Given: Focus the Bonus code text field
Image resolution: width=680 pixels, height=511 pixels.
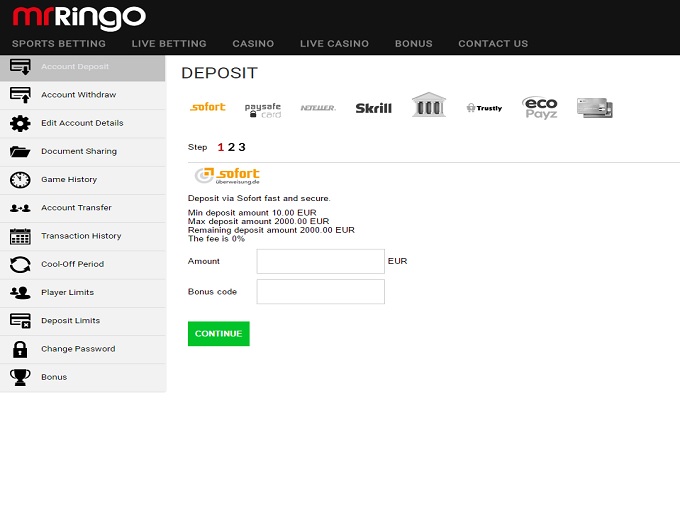Looking at the screenshot, I should [x=320, y=291].
